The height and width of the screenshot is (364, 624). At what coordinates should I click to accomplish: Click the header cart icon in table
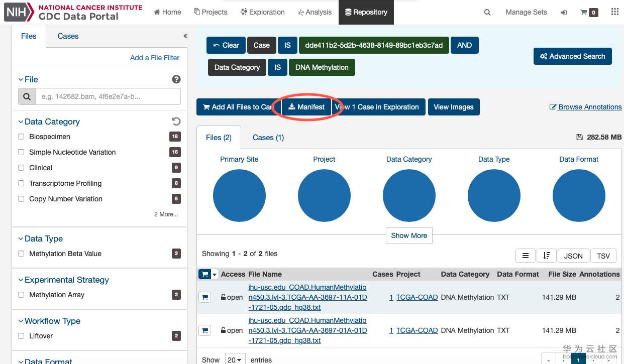pyautogui.click(x=204, y=274)
